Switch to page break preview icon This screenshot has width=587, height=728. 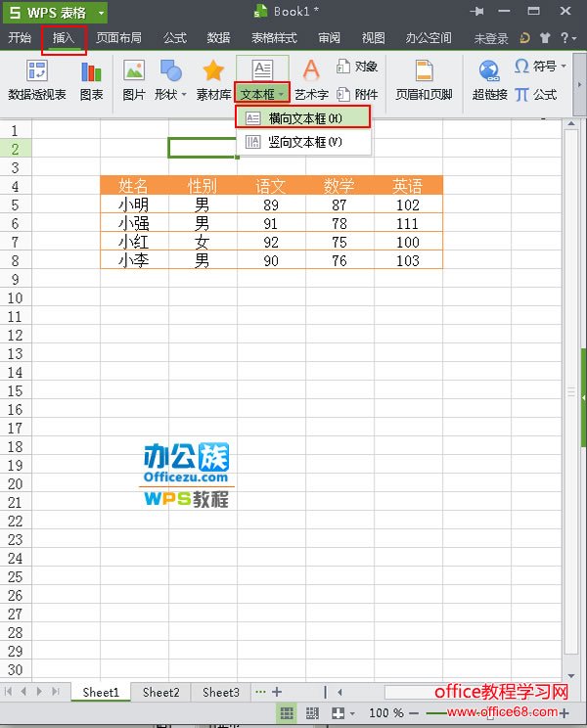(312, 712)
